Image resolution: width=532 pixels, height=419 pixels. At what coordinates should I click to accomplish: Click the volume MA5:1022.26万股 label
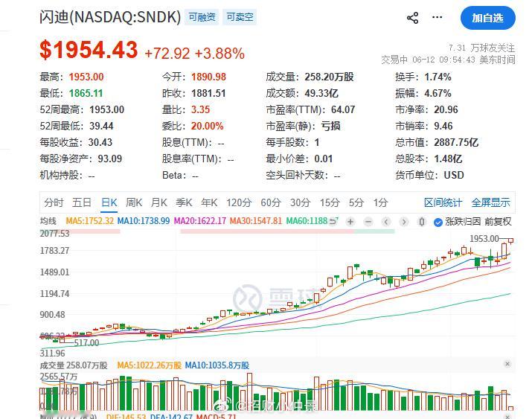[x=150, y=365]
